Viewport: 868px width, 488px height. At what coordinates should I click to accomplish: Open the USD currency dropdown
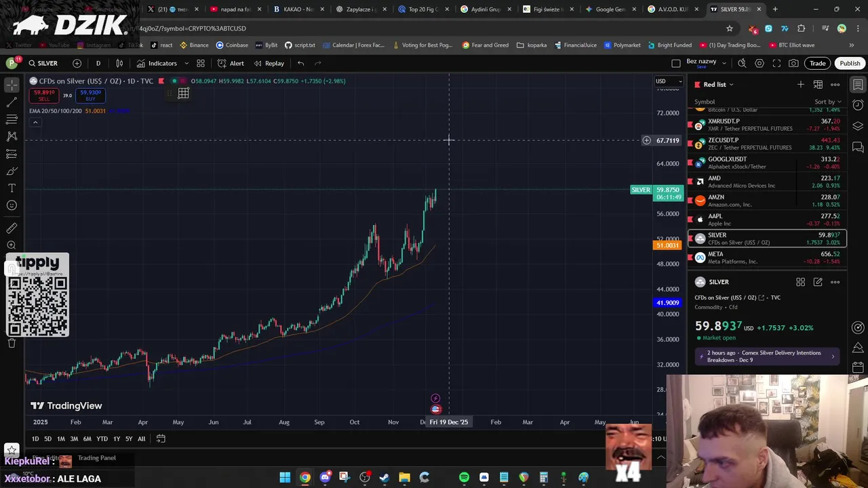pyautogui.click(x=669, y=81)
